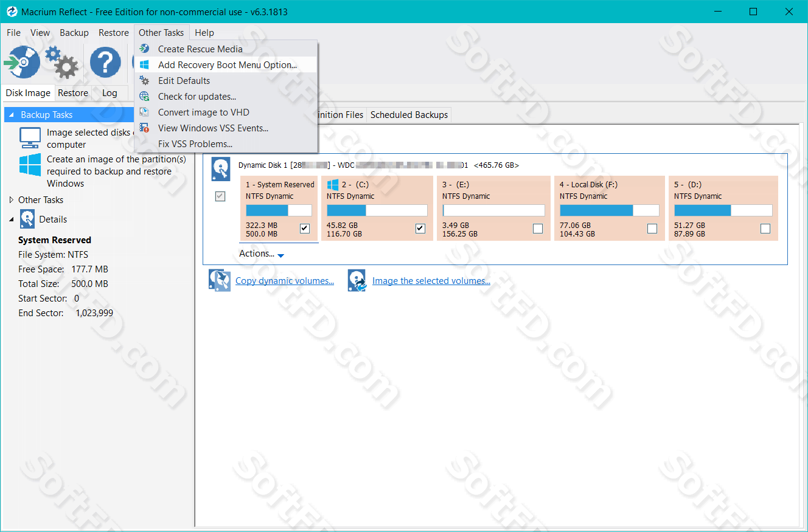
Task: Click the globe icon beside Check for updates
Action: pyautogui.click(x=144, y=96)
